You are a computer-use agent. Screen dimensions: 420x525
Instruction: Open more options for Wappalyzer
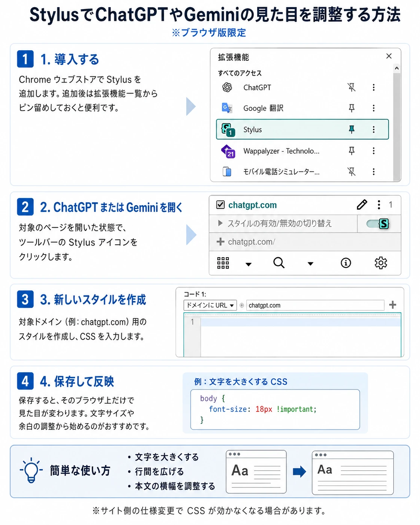[374, 151]
